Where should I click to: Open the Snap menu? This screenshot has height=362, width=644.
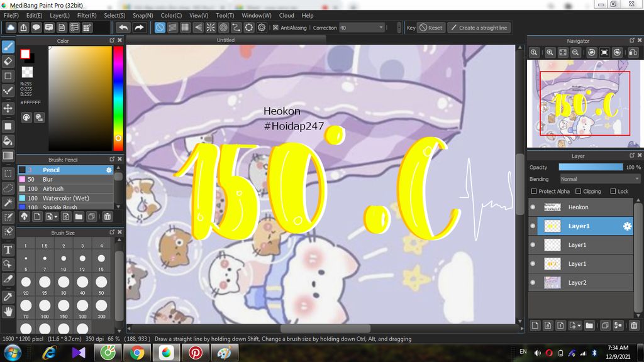143,15
